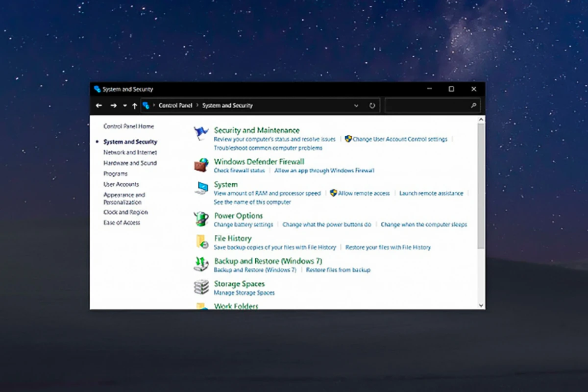The width and height of the screenshot is (588, 392).
Task: Click Allow remote access link
Action: click(364, 194)
